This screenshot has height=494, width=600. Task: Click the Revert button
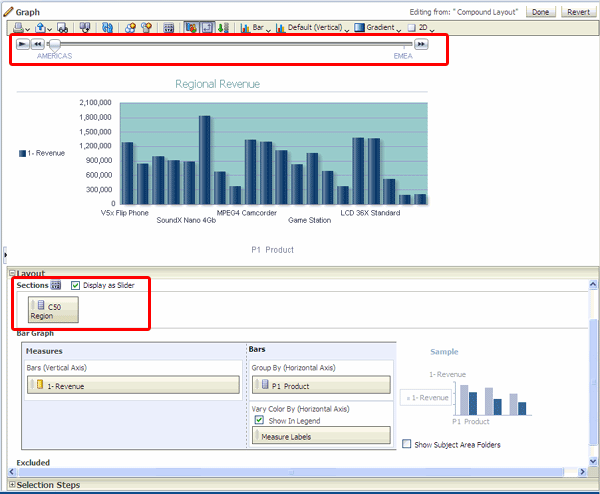(x=578, y=12)
